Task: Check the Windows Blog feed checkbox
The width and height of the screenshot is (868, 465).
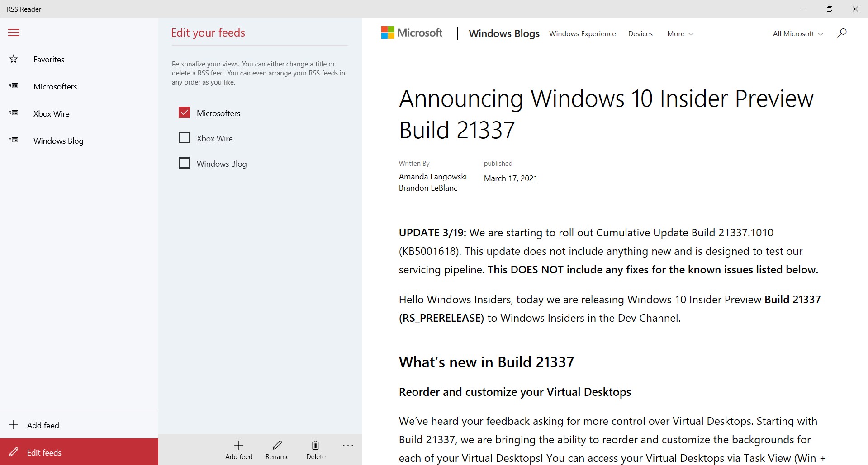Action: [x=184, y=163]
